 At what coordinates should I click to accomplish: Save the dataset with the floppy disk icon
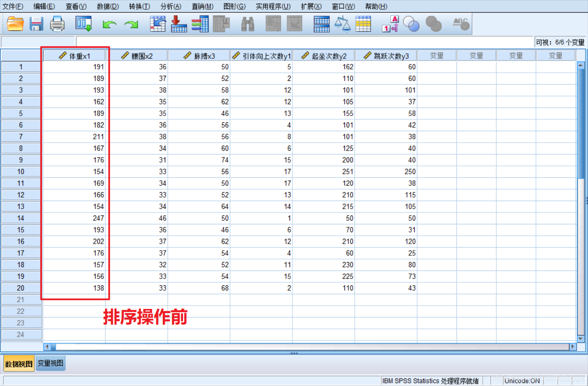(x=36, y=24)
